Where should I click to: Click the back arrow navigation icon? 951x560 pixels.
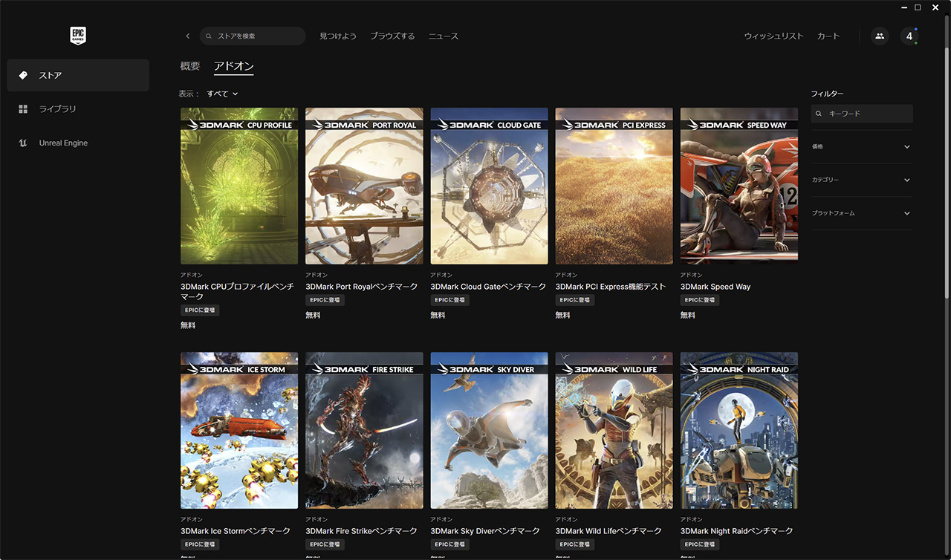point(187,36)
